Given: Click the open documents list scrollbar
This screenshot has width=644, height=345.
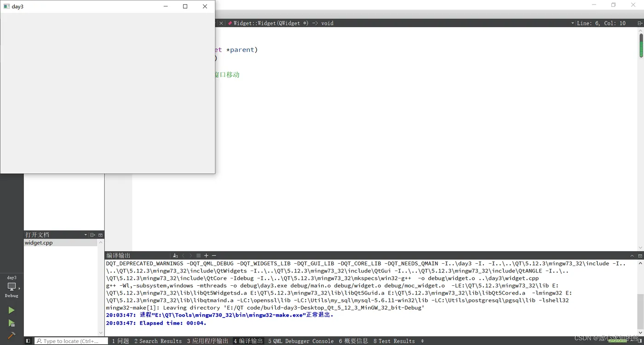Looking at the screenshot, I should 101,288.
